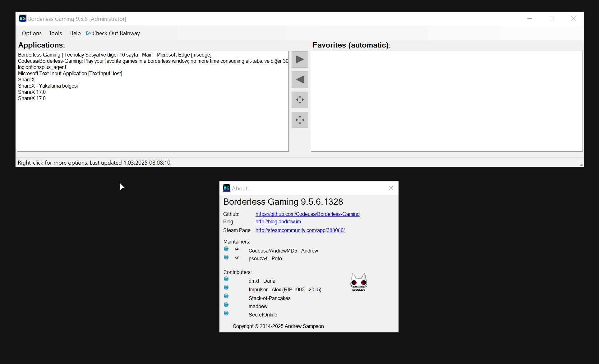The height and width of the screenshot is (364, 599).
Task: Open globe link next to madpew
Action: (x=226, y=305)
